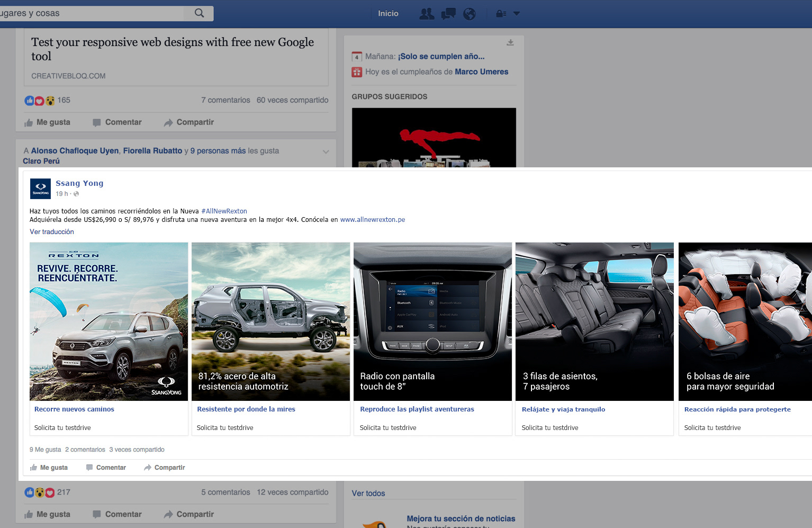The height and width of the screenshot is (528, 812).
Task: Click Comentar on the bottom post
Action: coord(117,514)
